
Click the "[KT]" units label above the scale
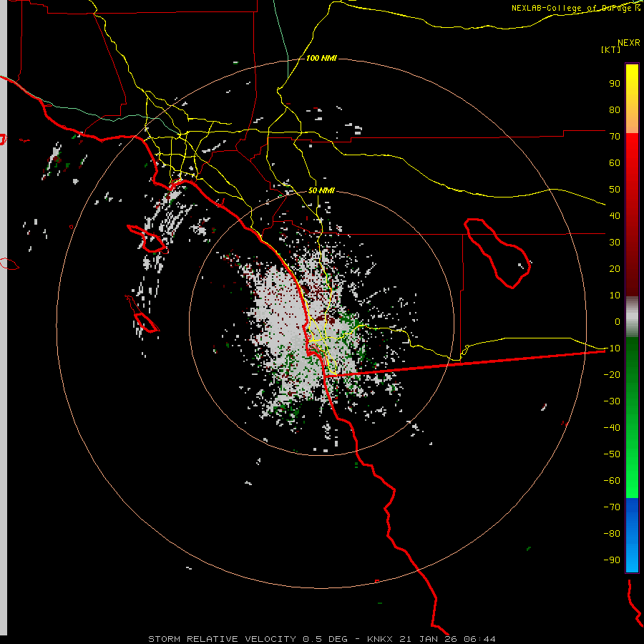(610, 49)
